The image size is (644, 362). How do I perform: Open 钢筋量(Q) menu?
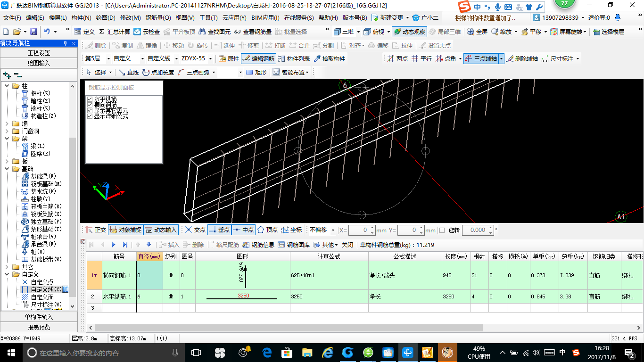pyautogui.click(x=158, y=18)
